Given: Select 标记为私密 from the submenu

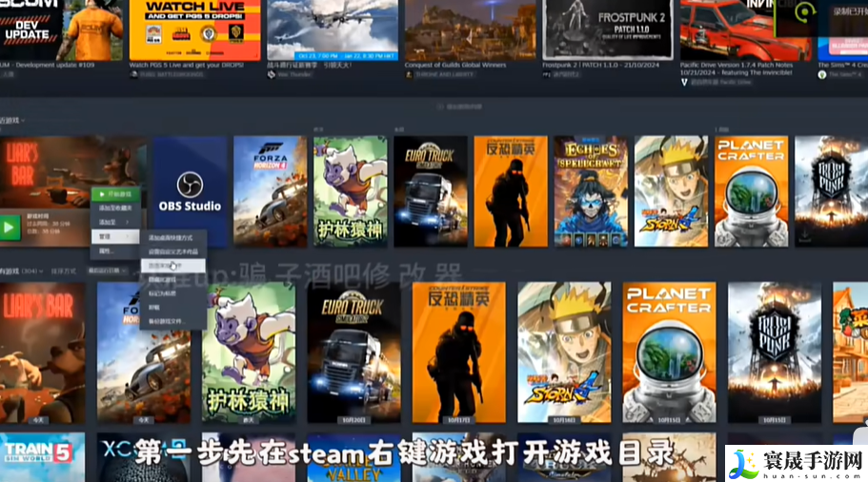Looking at the screenshot, I should pos(172,293).
